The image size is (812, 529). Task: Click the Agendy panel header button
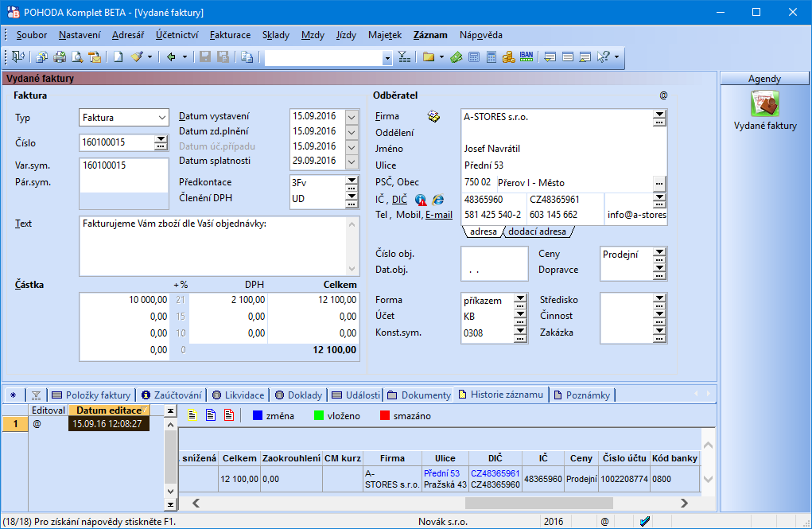764,78
